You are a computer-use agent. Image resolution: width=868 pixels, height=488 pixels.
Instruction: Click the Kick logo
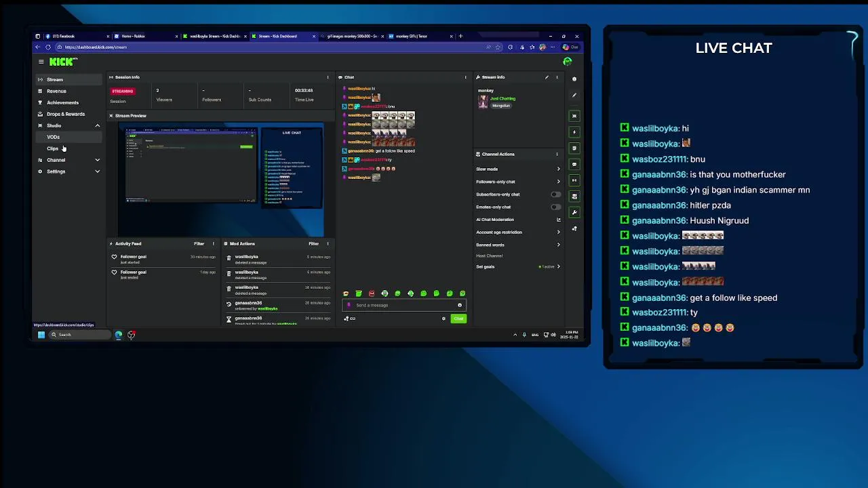pyautogui.click(x=63, y=62)
